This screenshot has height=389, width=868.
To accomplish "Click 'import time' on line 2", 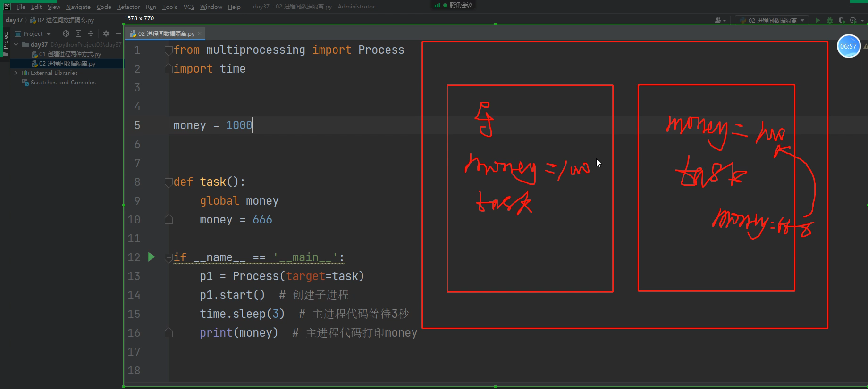I will point(210,69).
